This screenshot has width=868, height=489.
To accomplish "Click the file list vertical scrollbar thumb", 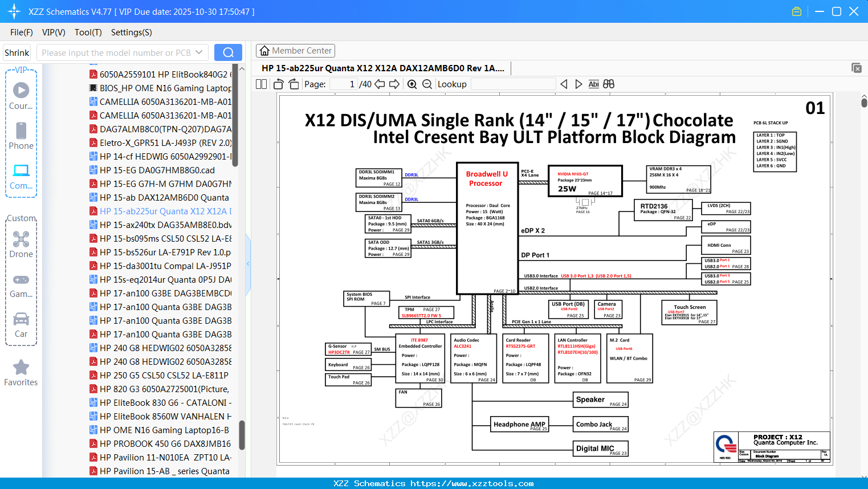I will (x=242, y=435).
